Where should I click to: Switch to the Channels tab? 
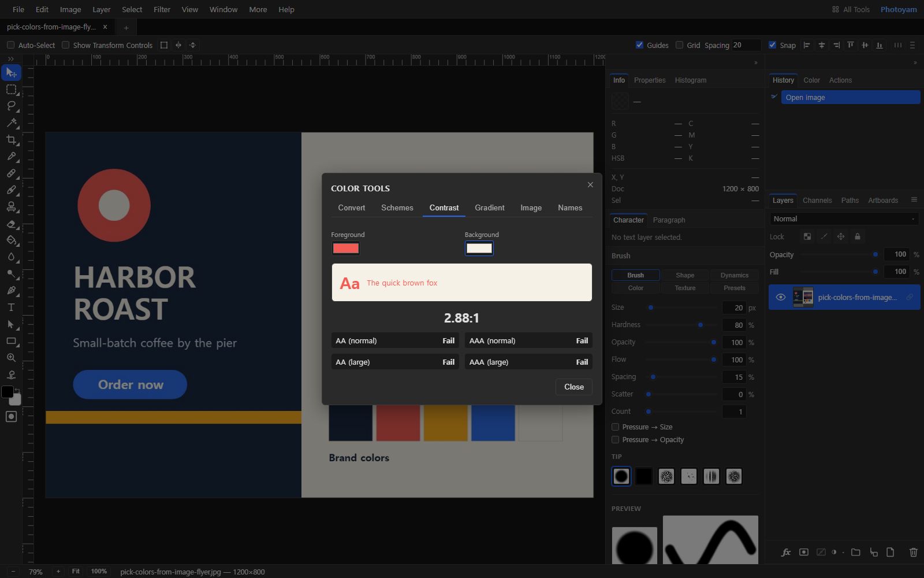pos(817,201)
